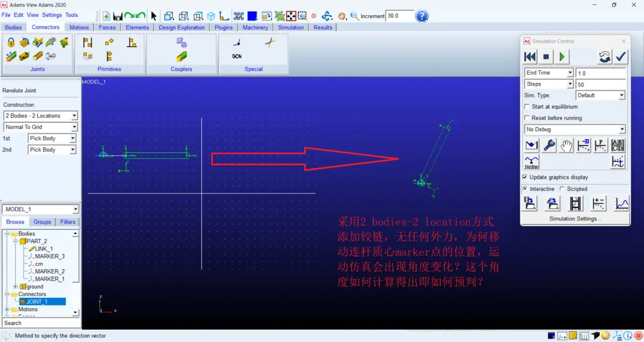Open the Settings menu
Image resolution: width=644 pixels, height=342 pixels.
[x=52, y=15]
